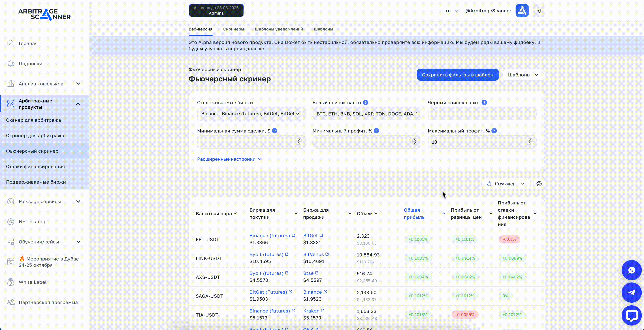Open the Отслеживаемые биржи exchanges dropdown

[251, 114]
